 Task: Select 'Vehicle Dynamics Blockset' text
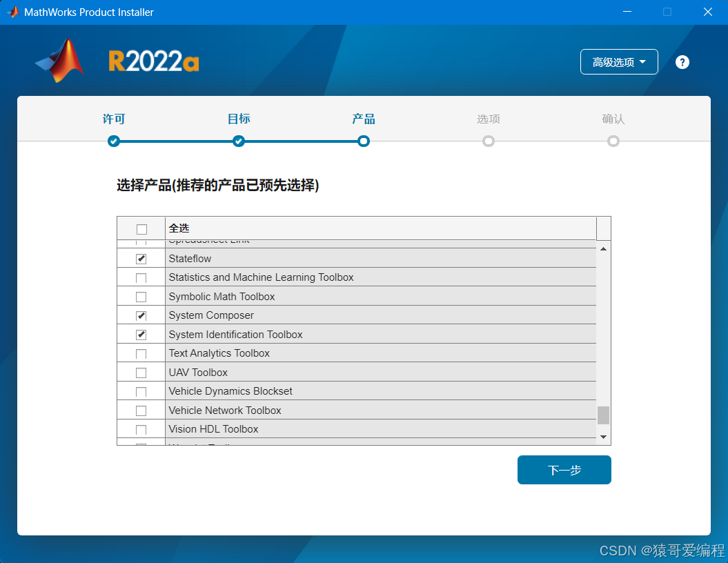coord(230,391)
